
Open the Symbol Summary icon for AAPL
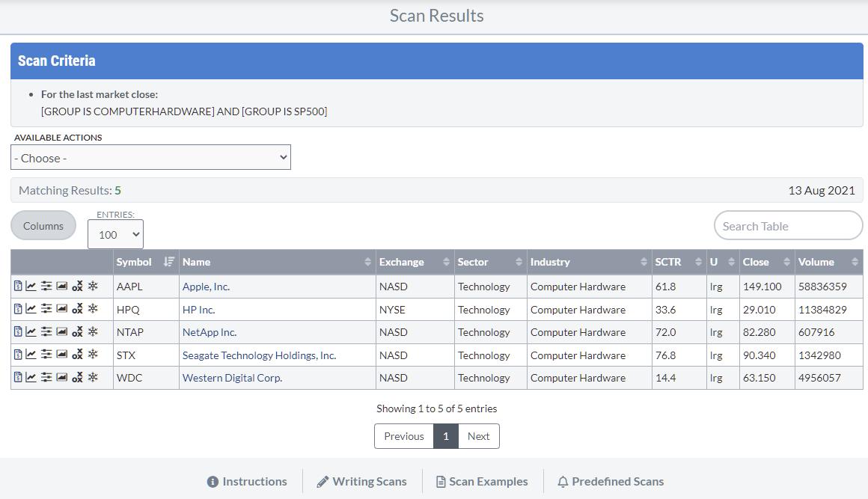pyautogui.click(x=18, y=287)
